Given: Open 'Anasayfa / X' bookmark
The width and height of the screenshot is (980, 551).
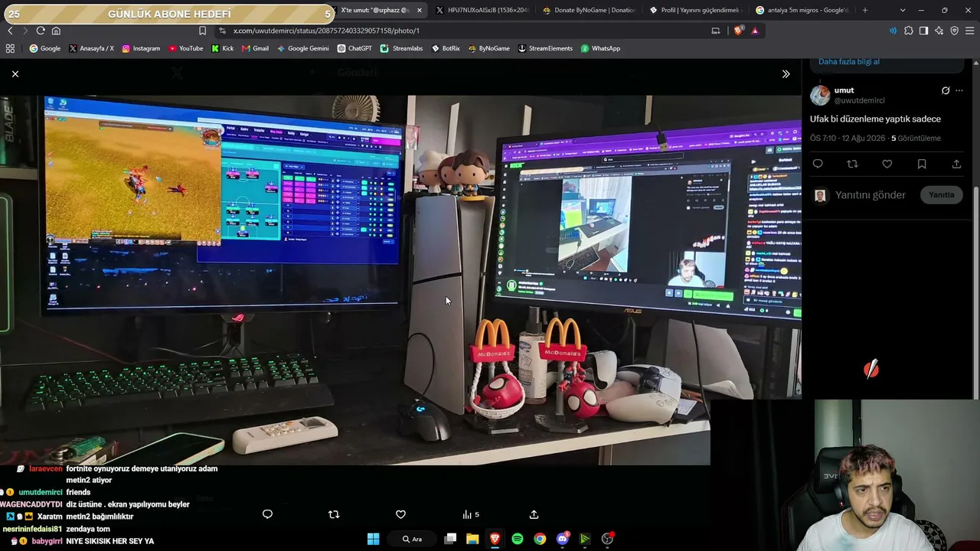Looking at the screenshot, I should (x=91, y=48).
